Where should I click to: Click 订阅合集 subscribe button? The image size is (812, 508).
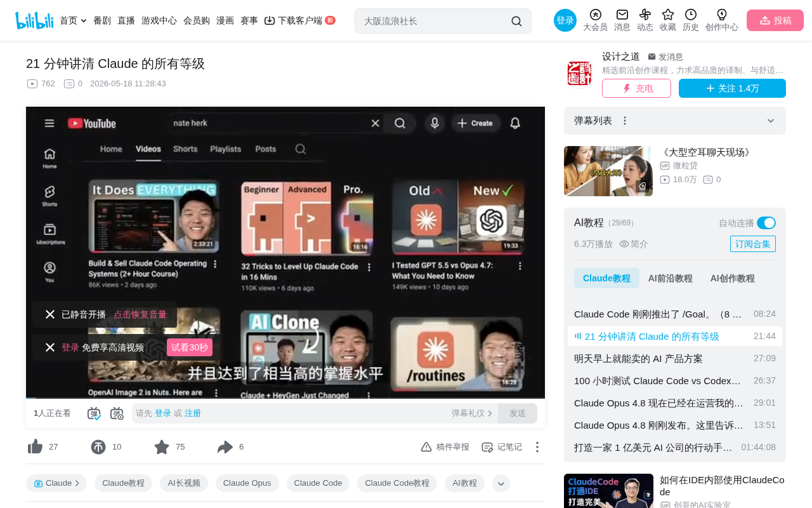(x=753, y=244)
